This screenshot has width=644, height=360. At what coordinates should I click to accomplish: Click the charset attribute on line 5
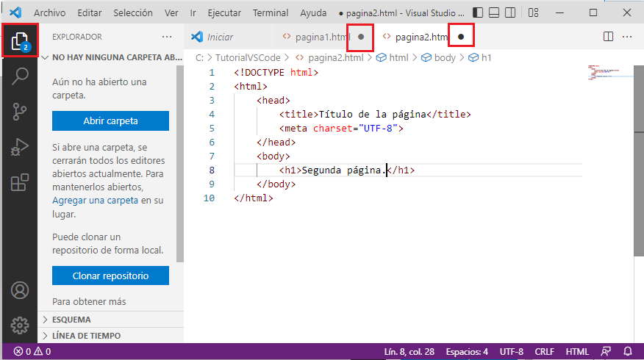coord(333,128)
